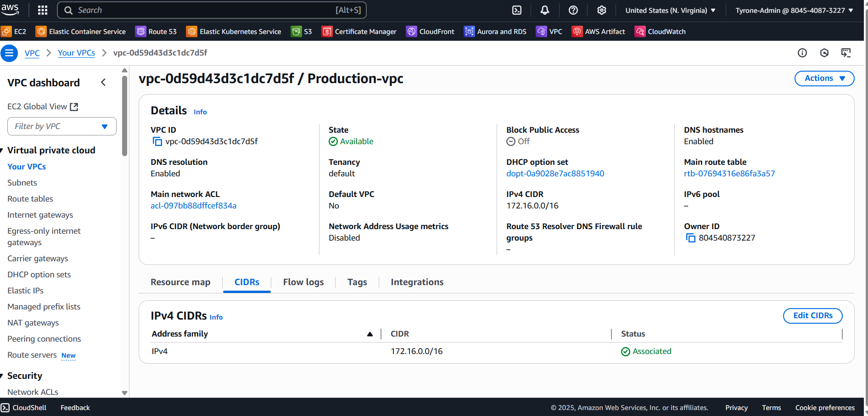Open the notifications bell
The width and height of the screenshot is (868, 416).
[x=544, y=10]
